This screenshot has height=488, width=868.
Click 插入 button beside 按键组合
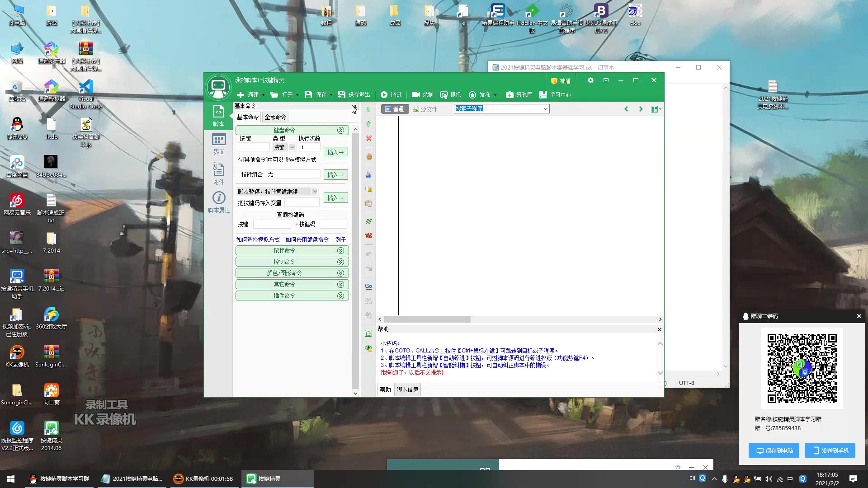335,175
